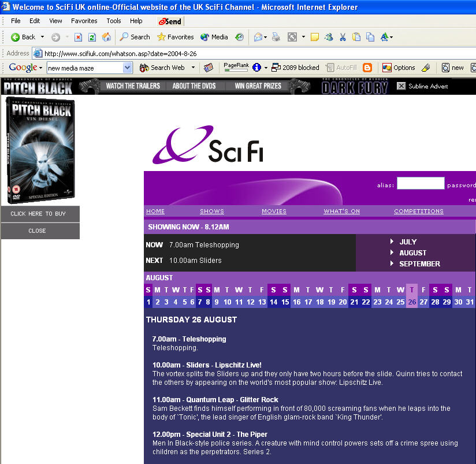Copy with the two-pages icon
Viewport: 476px width, 464px height.
[370, 37]
